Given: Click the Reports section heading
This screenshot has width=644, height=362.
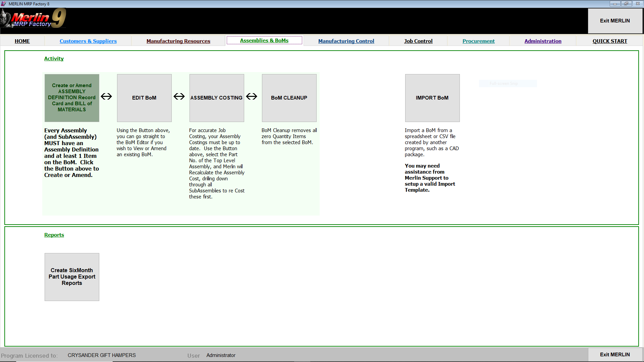Looking at the screenshot, I should click(54, 235).
